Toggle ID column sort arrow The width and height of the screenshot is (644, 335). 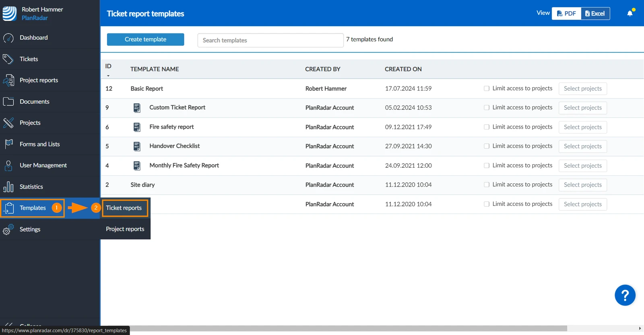(108, 76)
